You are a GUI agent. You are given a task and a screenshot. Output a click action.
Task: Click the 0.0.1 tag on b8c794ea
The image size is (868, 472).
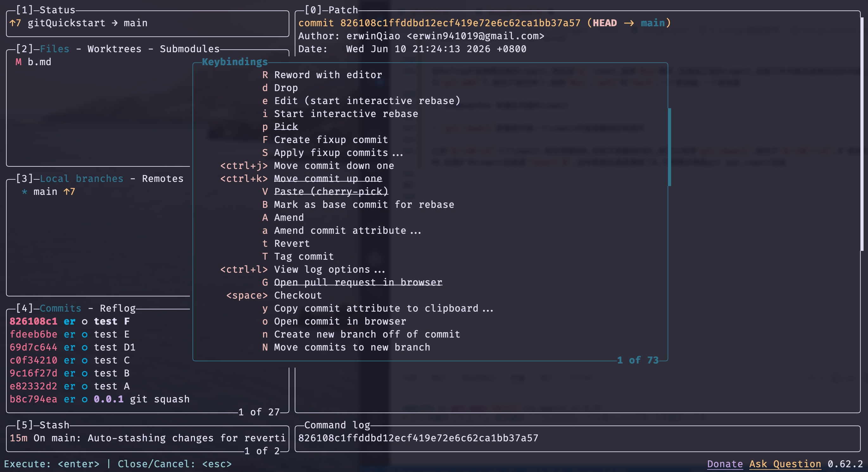[109, 399]
